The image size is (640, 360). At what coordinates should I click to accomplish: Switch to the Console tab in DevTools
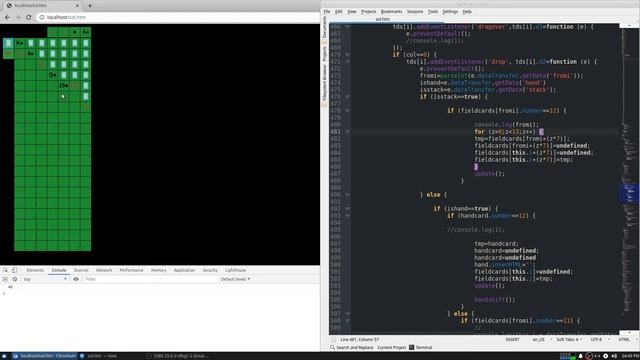(59, 270)
